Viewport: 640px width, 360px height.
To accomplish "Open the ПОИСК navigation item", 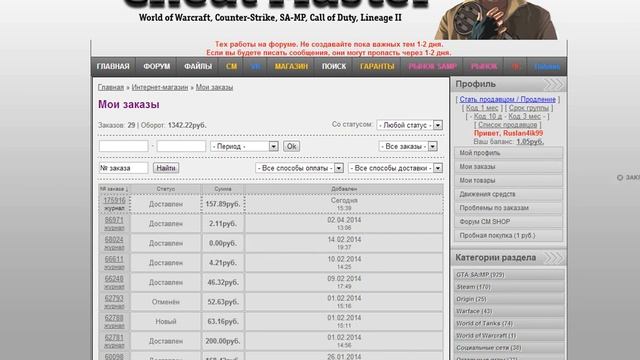I will [333, 66].
